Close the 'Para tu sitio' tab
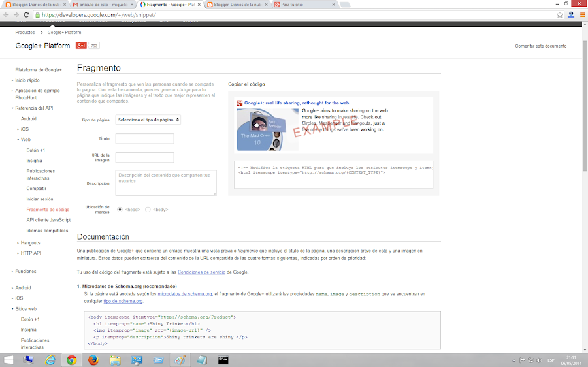This screenshot has height=367, width=588. pyautogui.click(x=333, y=5)
